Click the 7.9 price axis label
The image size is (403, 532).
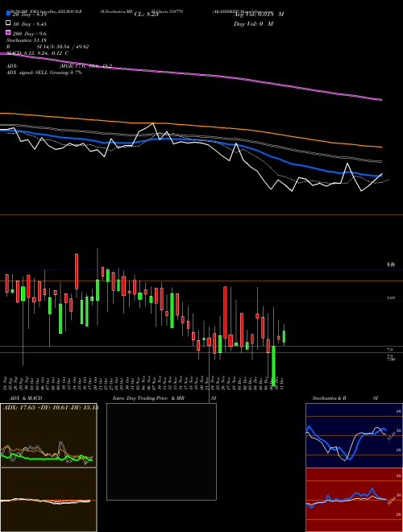(x=390, y=350)
